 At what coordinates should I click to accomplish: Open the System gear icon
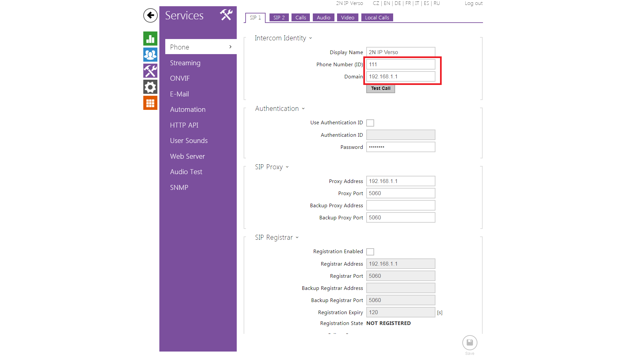(x=150, y=87)
